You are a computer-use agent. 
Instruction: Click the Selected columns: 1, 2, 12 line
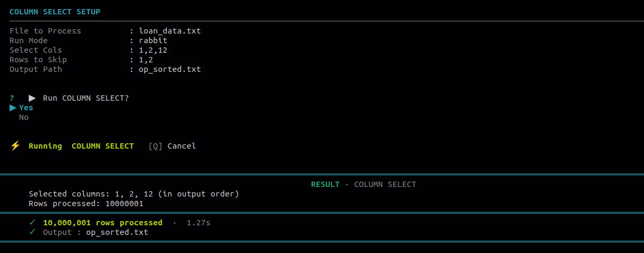point(134,194)
